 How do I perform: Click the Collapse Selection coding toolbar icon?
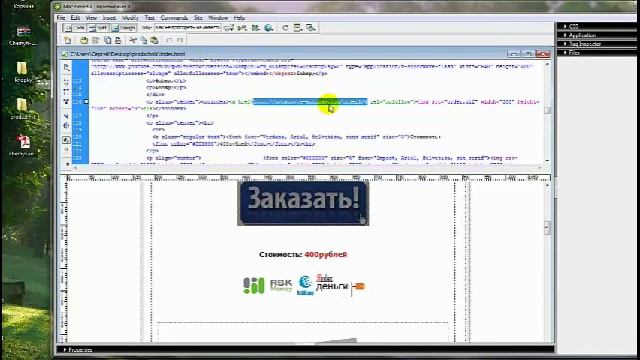[67, 92]
